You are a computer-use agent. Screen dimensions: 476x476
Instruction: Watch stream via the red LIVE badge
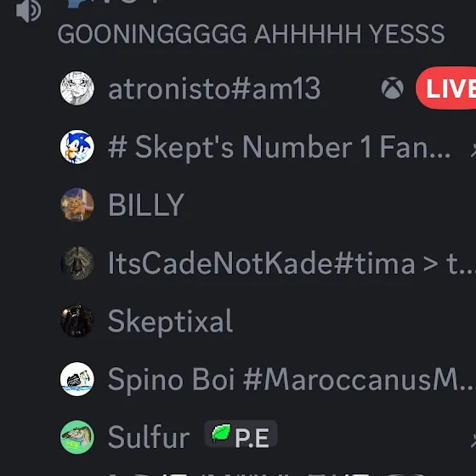coord(446,88)
